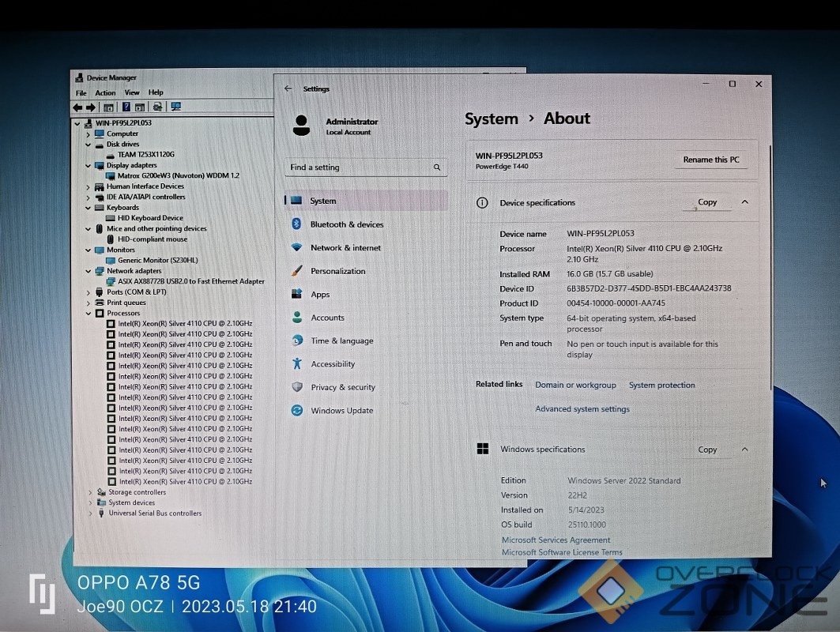The height and width of the screenshot is (632, 840).
Task: Open Microsoft Software License Terms link
Action: point(562,552)
